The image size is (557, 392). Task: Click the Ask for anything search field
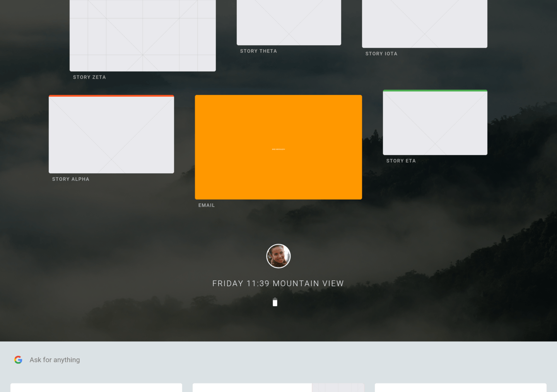point(278,360)
